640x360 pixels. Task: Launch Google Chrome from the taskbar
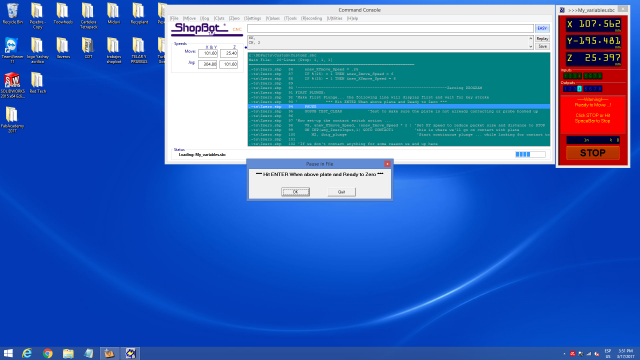[x=48, y=353]
